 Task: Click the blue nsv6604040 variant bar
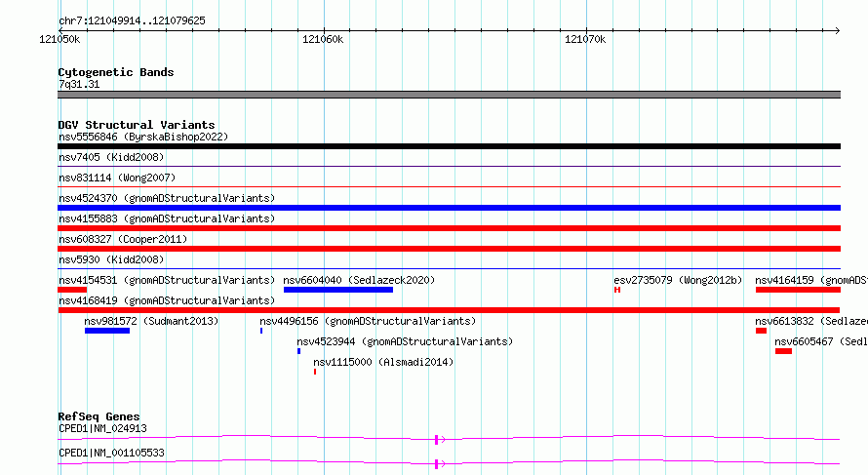pyautogui.click(x=338, y=290)
